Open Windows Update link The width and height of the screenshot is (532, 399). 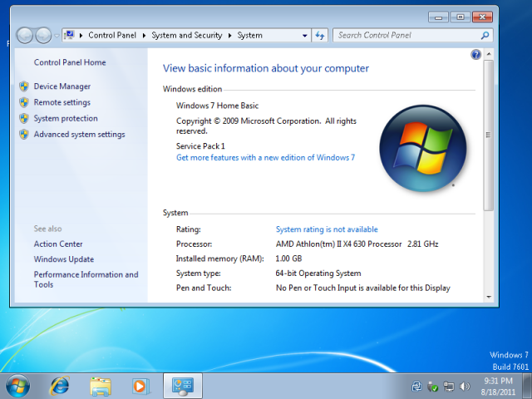click(64, 259)
